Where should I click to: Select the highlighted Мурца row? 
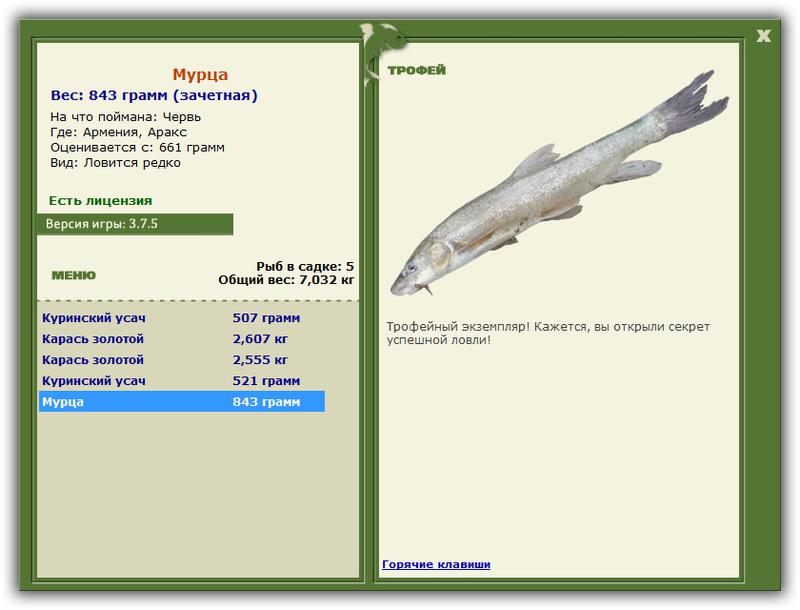[x=182, y=401]
